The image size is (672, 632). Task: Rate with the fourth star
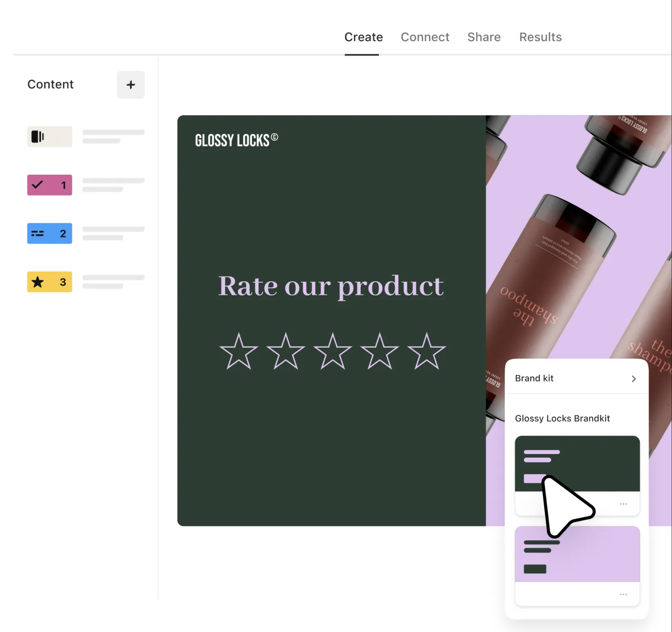click(379, 352)
